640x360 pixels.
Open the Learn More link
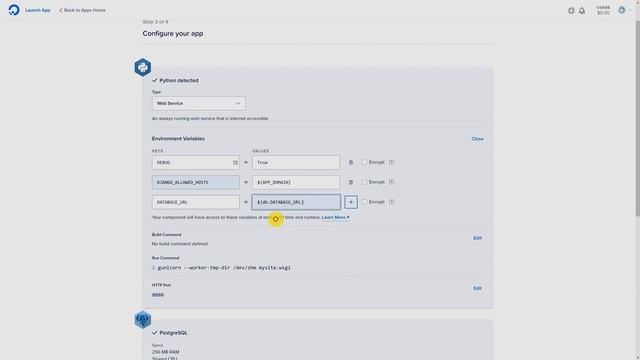pyautogui.click(x=335, y=218)
